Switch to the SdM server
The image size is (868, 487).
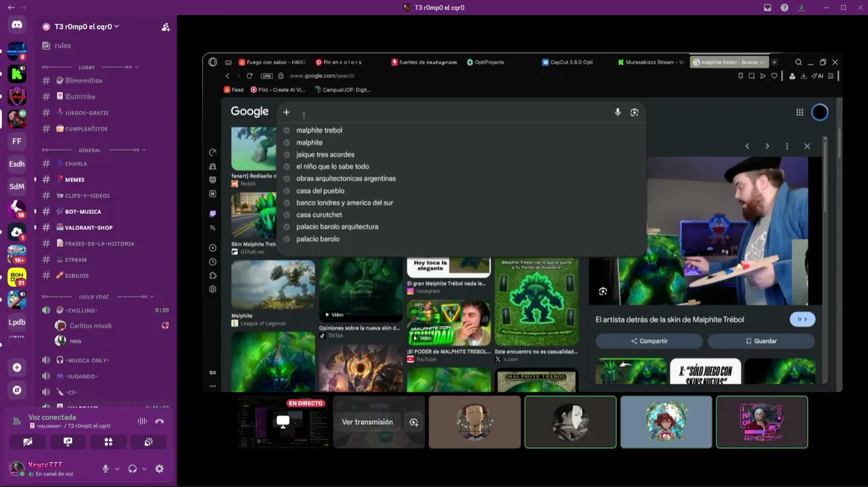(17, 187)
